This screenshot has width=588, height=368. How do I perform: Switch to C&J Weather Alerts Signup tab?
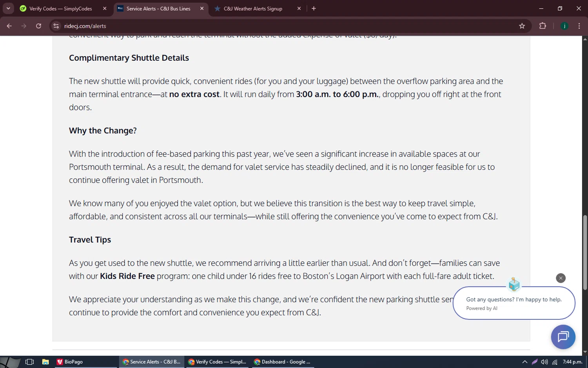coord(253,9)
